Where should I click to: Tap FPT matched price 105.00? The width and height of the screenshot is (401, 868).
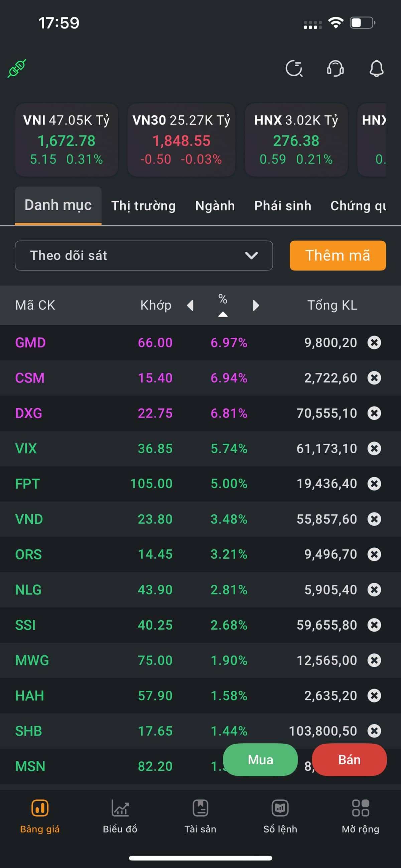pyautogui.click(x=151, y=484)
